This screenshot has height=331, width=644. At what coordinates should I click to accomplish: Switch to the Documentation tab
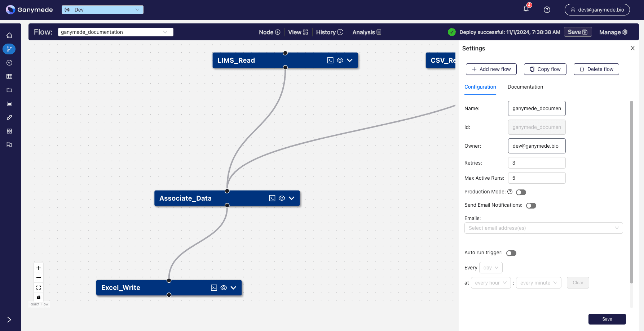[525, 87]
